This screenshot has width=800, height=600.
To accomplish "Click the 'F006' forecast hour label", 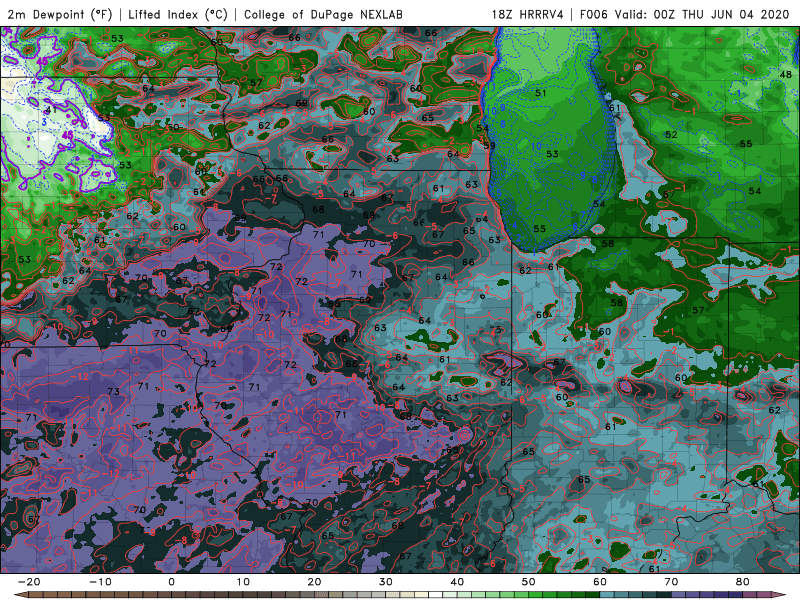I will point(594,14).
